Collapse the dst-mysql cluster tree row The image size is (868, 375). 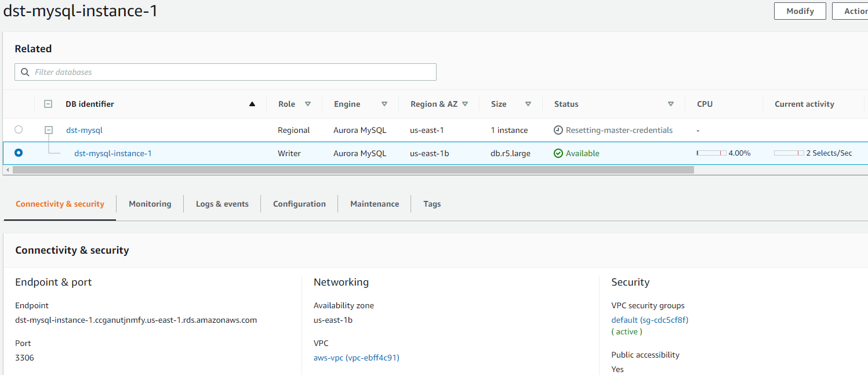(x=49, y=130)
